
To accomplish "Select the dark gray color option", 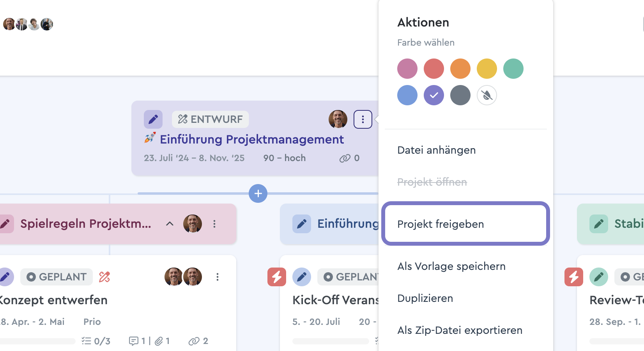I will coord(460,95).
